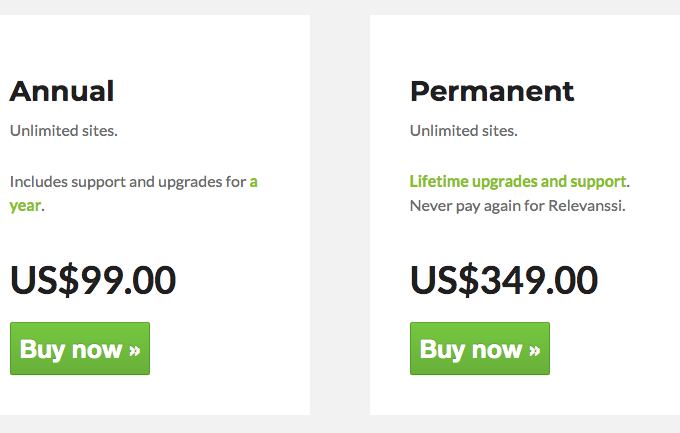Click "Unlimited sites." under the Annual heading
The height and width of the screenshot is (433, 680).
tap(64, 131)
